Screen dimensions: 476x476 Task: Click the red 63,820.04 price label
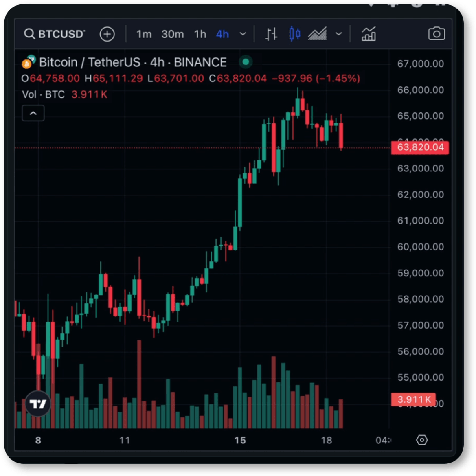(420, 147)
